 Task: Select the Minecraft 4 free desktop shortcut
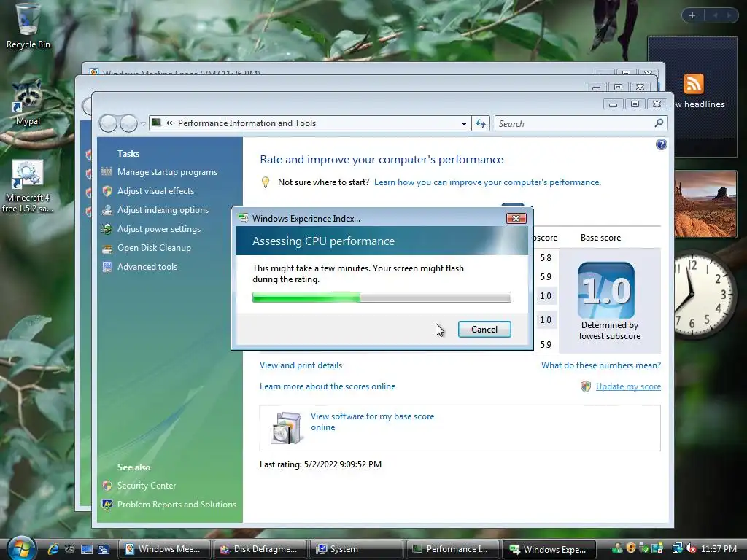pos(28,186)
